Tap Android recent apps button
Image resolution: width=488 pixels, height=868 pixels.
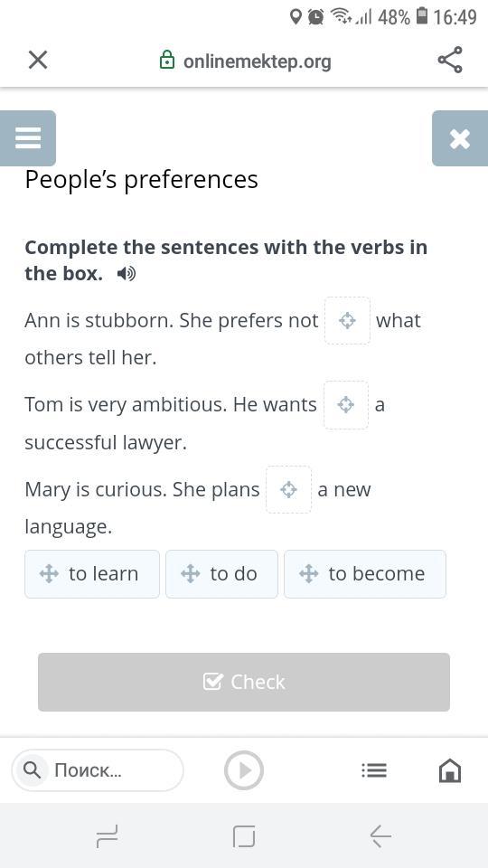107,835
